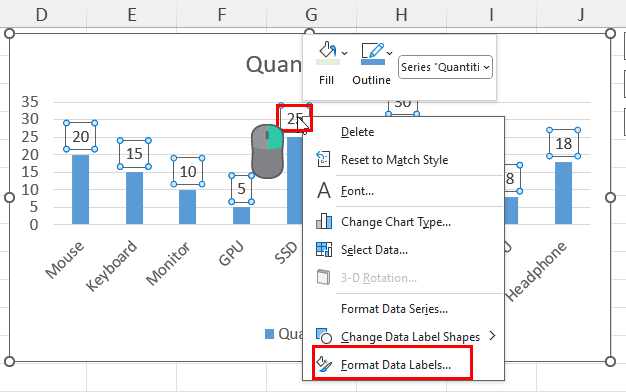Select the data label 10 above Monitor
This screenshot has width=626, height=392.
click(188, 171)
